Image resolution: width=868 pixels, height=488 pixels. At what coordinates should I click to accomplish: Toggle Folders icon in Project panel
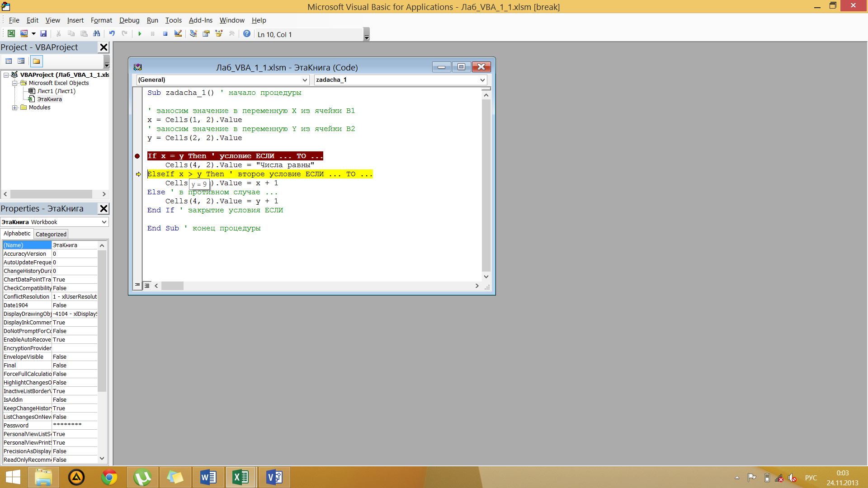36,61
